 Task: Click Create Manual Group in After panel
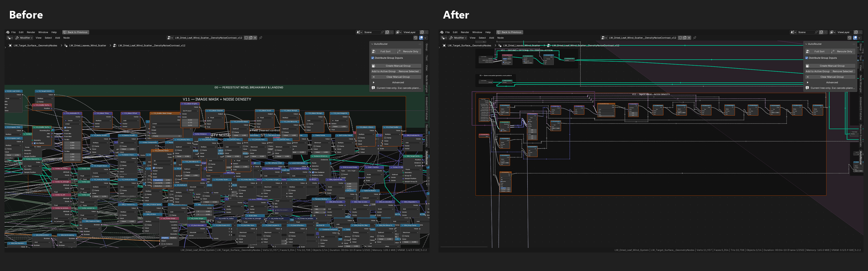(x=830, y=66)
